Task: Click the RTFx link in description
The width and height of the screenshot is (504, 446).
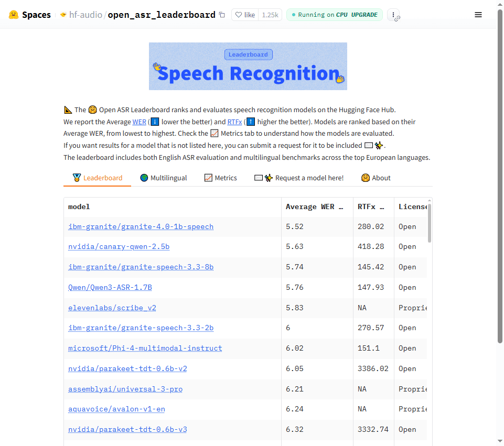Action: click(x=234, y=122)
